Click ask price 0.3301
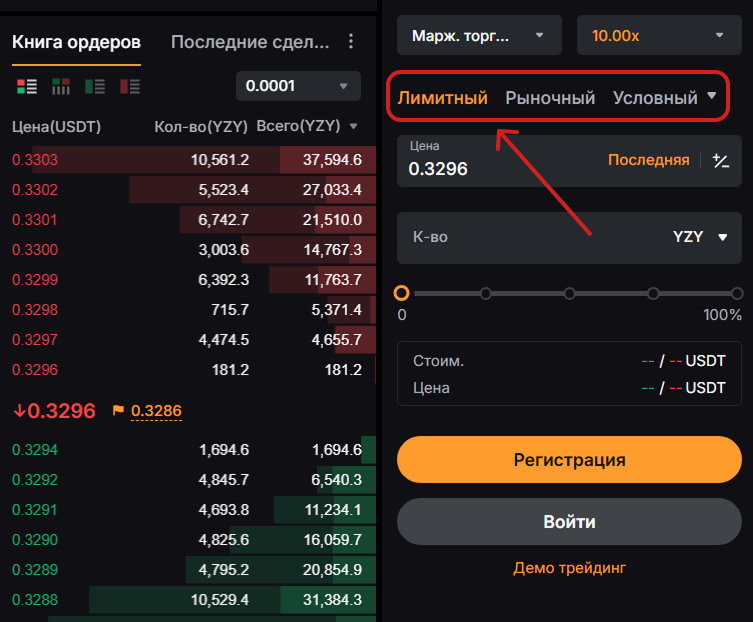 click(35, 220)
